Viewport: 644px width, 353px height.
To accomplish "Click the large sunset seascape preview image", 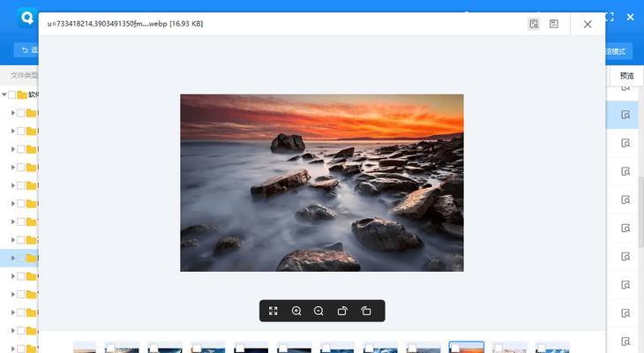I will (322, 183).
